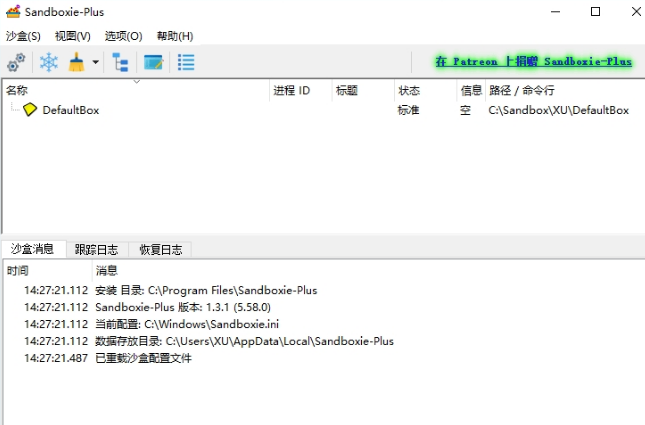This screenshot has height=425, width=645.
Task: Click the yellow DefaultBox sandbox icon
Action: click(30, 110)
